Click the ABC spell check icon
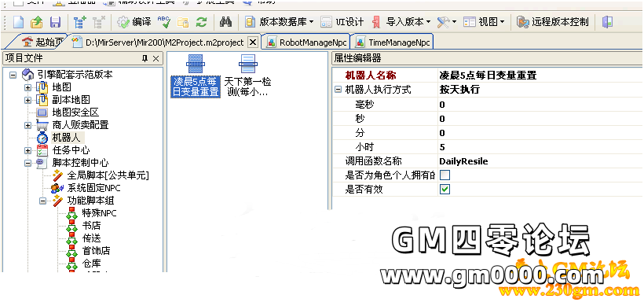The image size is (644, 306). coord(164,22)
